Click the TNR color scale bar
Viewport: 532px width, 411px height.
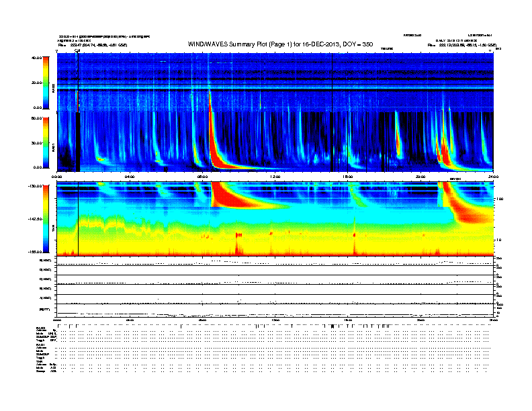tap(46, 219)
